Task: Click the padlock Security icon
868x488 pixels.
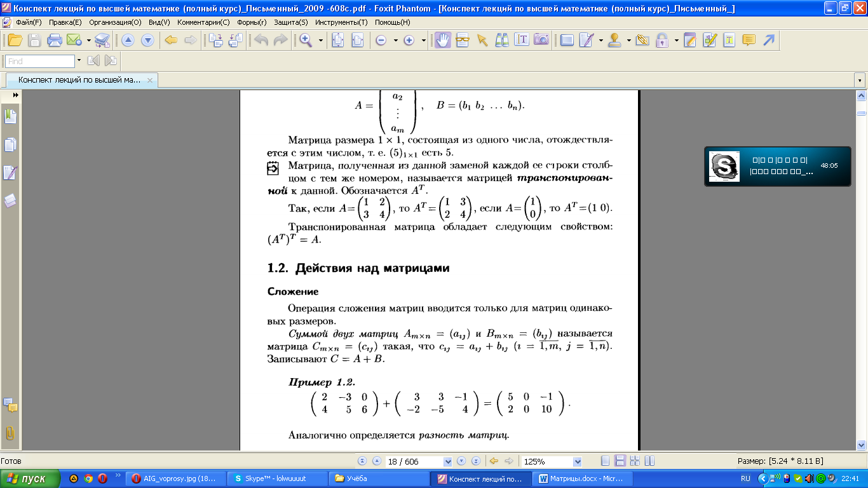Action: tap(662, 40)
